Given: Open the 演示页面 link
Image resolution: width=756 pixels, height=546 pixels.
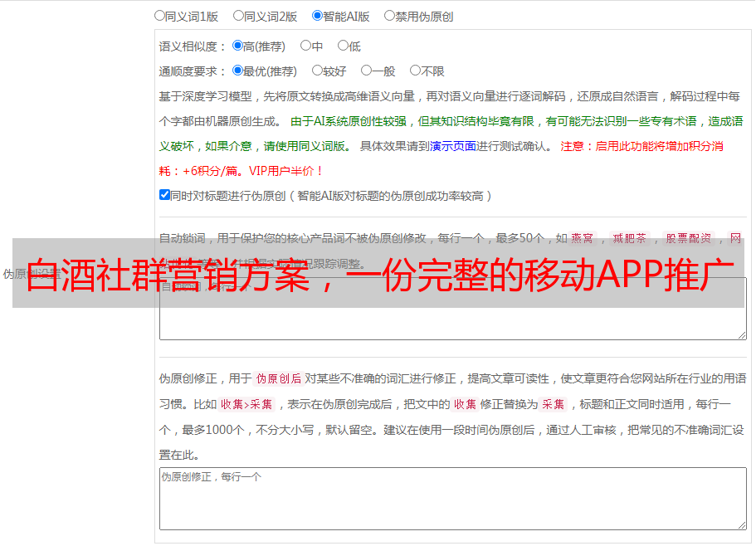Looking at the screenshot, I should click(x=452, y=146).
